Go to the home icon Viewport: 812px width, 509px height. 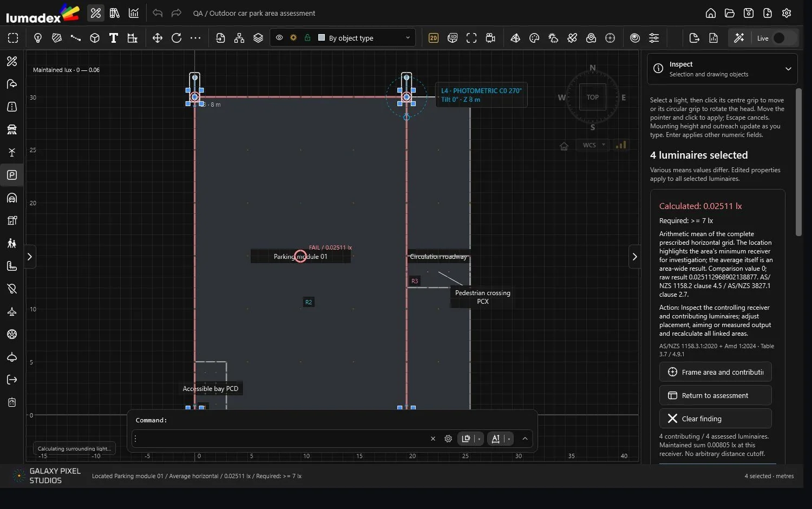click(711, 13)
